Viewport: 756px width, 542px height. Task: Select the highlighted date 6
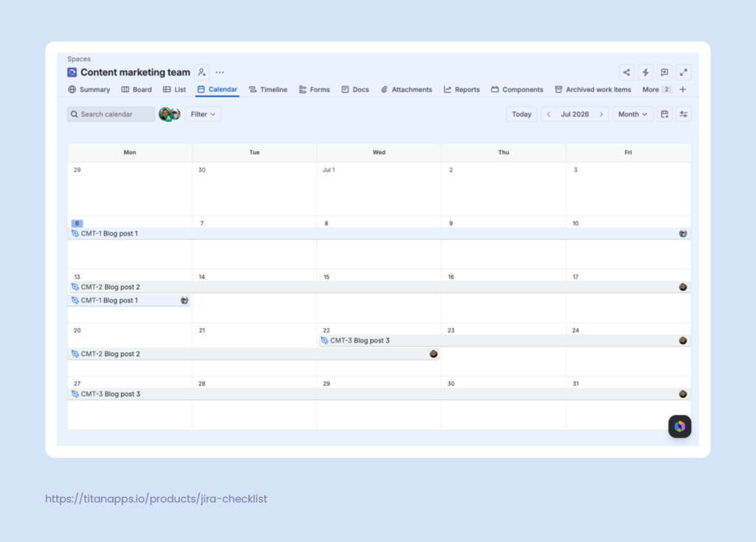(77, 223)
